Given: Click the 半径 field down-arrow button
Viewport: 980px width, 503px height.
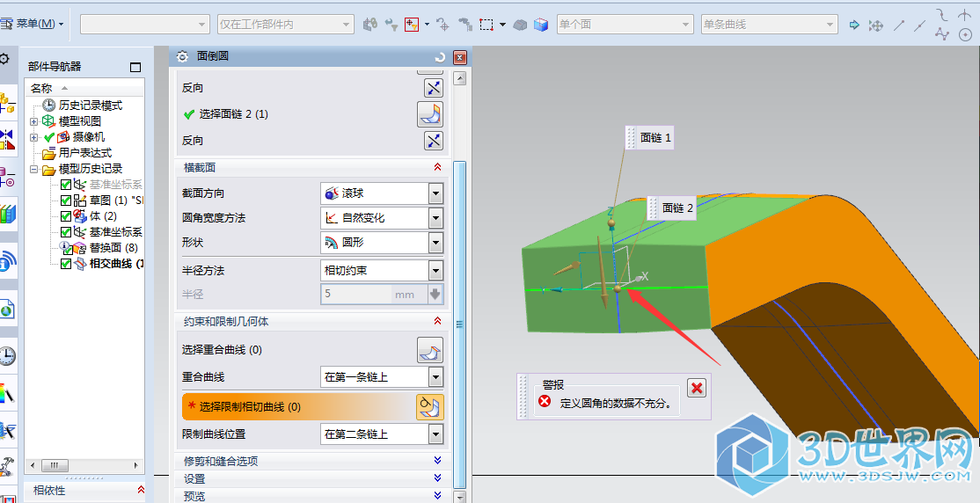Looking at the screenshot, I should (x=435, y=295).
